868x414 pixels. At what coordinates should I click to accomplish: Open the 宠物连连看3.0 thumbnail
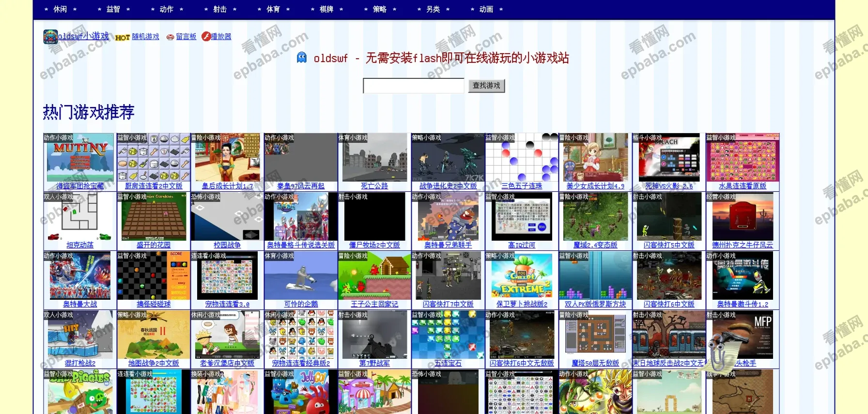227,276
